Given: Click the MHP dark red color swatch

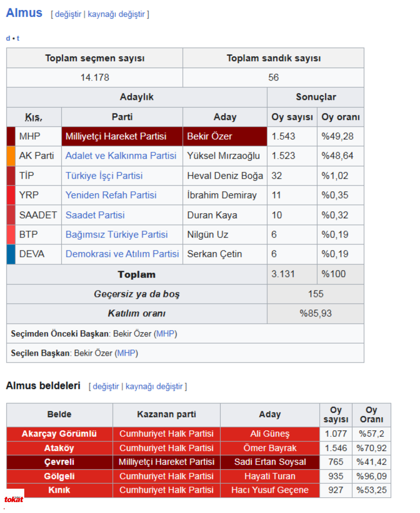Looking at the screenshot, I should tap(11, 136).
